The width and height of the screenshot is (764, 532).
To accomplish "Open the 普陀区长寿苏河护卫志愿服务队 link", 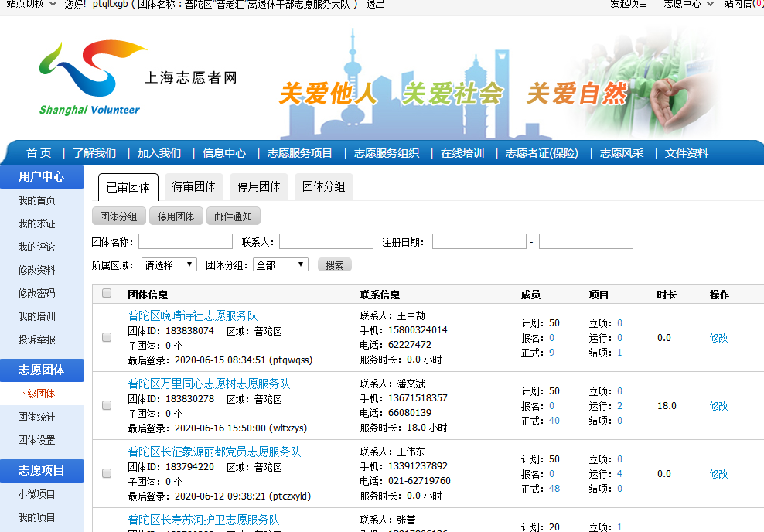I will point(203,520).
